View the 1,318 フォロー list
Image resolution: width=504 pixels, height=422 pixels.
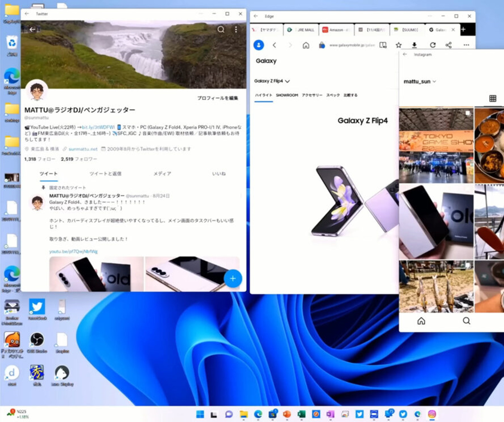[x=40, y=159]
